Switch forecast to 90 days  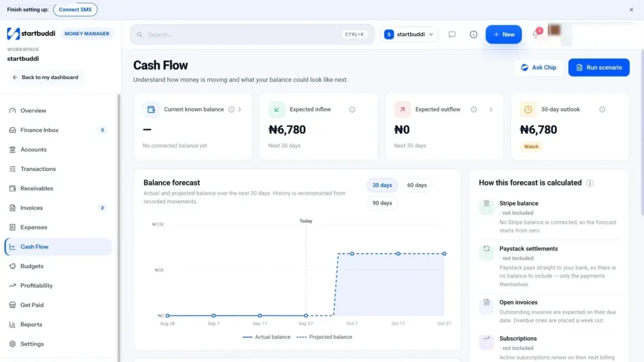[382, 203]
